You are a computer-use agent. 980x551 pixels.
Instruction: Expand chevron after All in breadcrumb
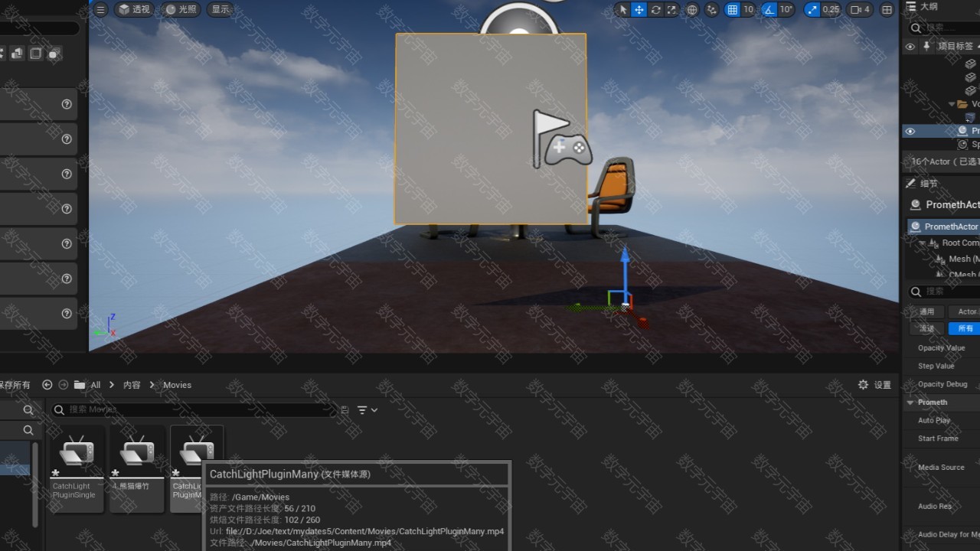[112, 385]
